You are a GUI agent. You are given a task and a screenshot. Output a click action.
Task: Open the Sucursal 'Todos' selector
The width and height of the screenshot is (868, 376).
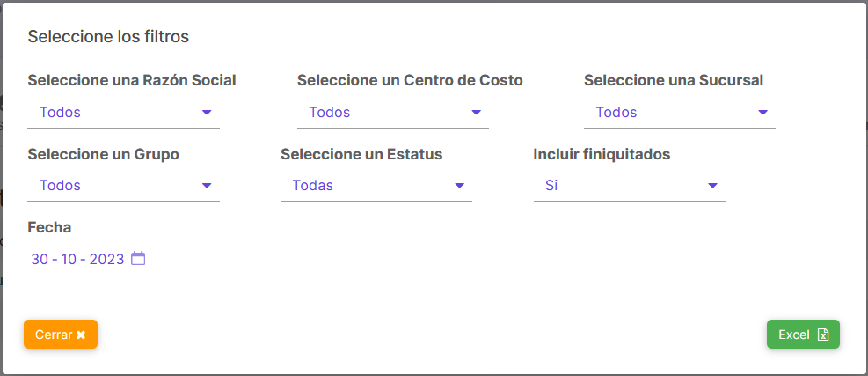(680, 113)
